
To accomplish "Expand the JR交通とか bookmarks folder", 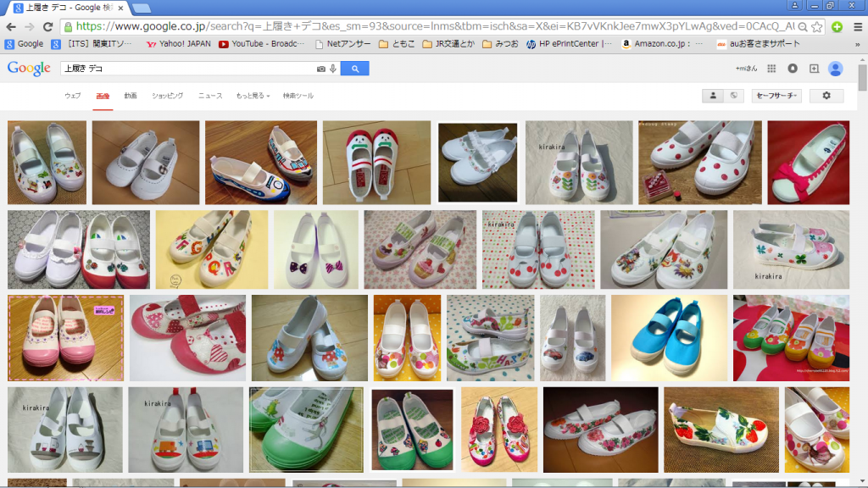I will pyautogui.click(x=448, y=44).
